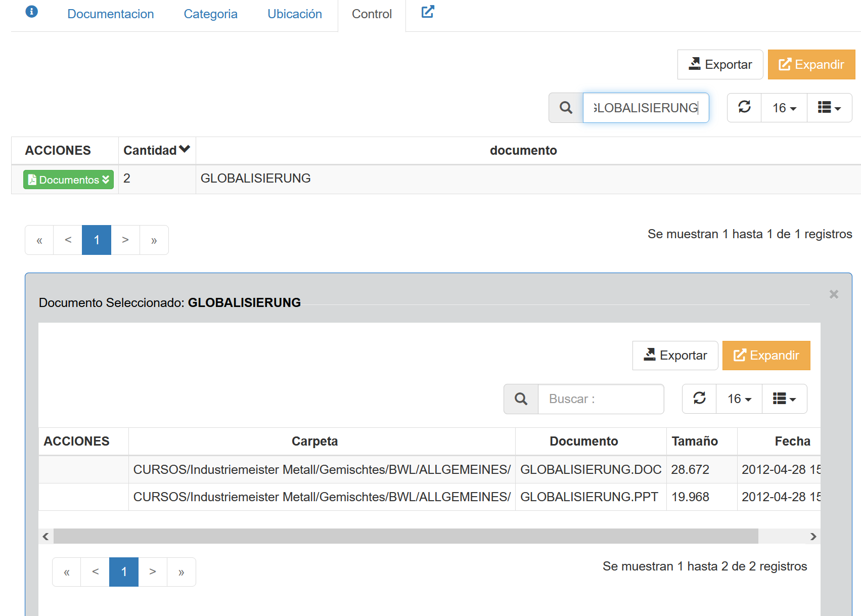Click the external link icon tab

pos(428,12)
